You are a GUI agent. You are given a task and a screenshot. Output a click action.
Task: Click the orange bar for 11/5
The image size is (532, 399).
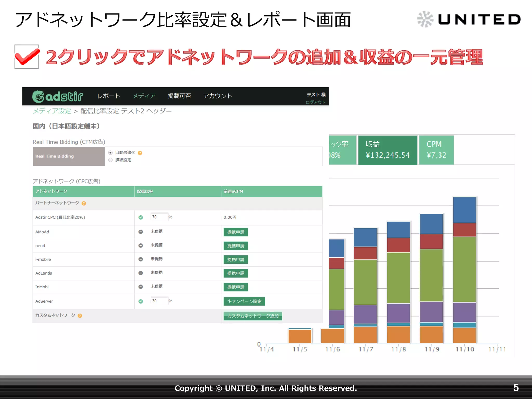(300, 336)
